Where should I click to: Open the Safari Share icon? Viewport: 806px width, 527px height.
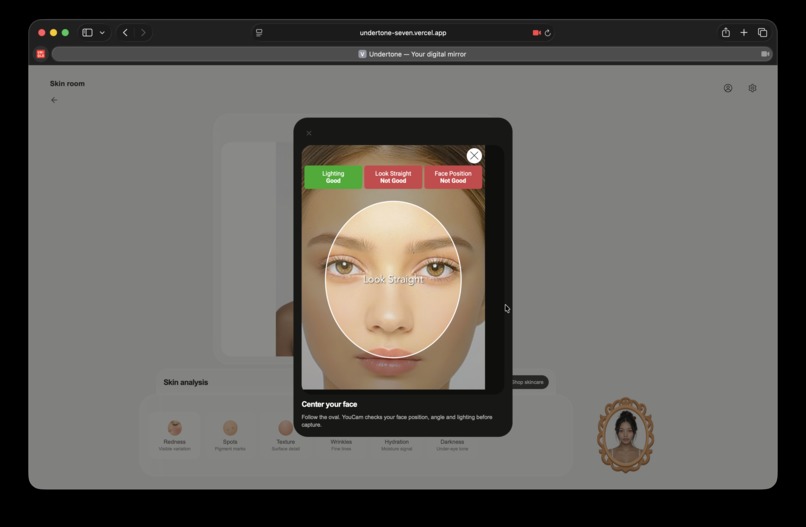click(726, 32)
